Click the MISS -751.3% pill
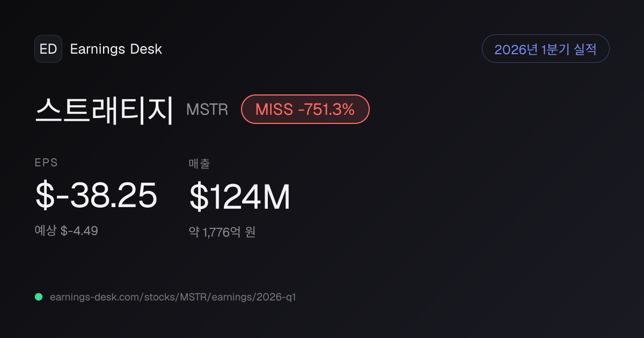Viewport: 644px width, 338px height. (305, 109)
